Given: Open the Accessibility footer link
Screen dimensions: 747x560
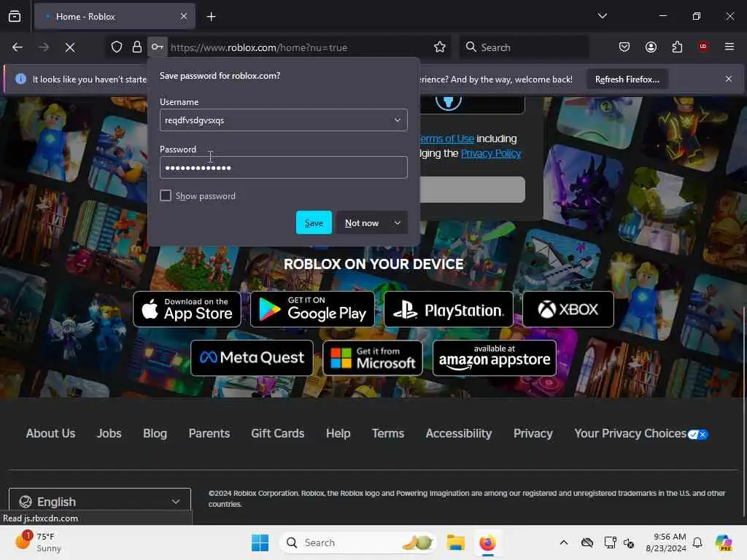Looking at the screenshot, I should (459, 433).
